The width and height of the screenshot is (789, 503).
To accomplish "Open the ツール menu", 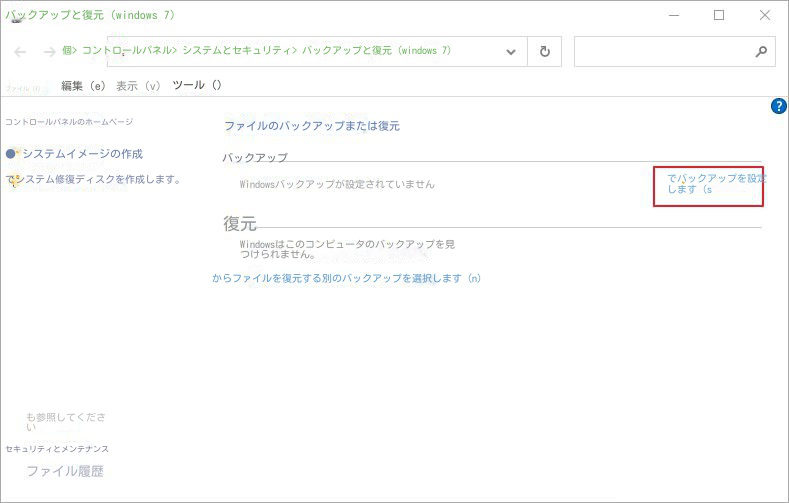I will [x=196, y=86].
